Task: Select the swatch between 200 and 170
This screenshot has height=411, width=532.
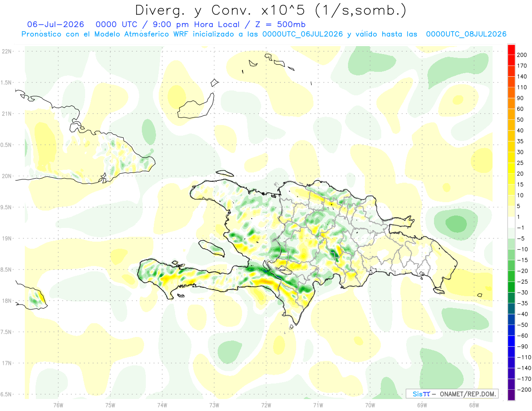Action: pos(512,60)
